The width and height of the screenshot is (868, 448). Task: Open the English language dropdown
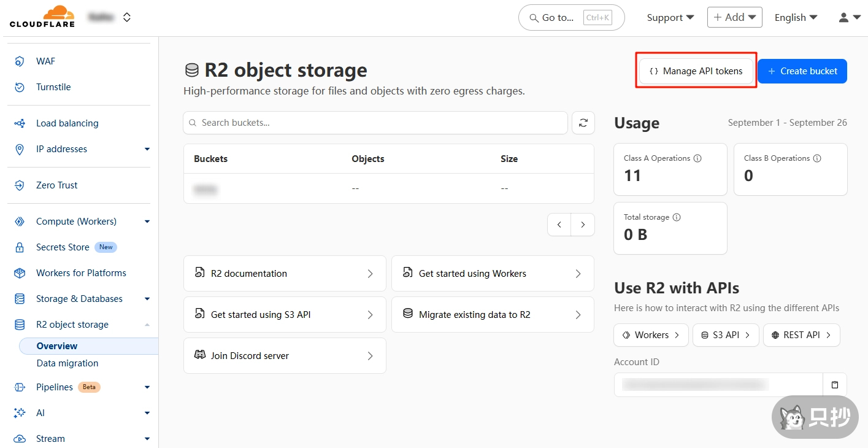(x=796, y=18)
